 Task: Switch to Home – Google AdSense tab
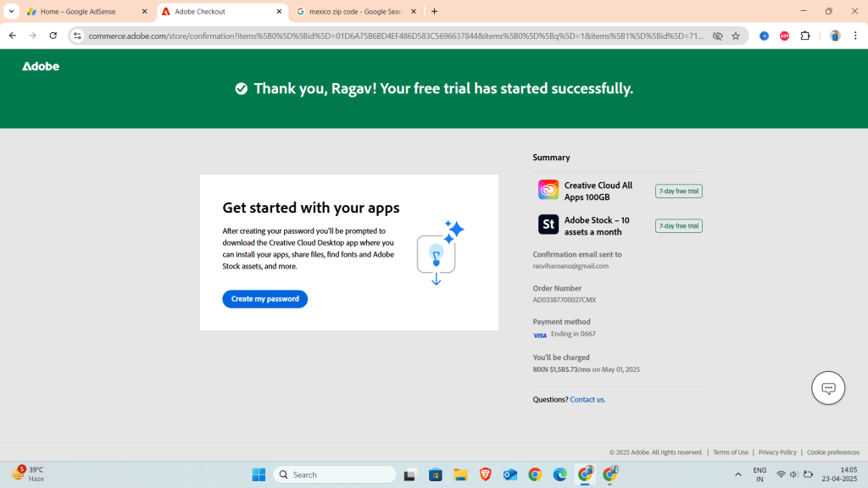(x=87, y=12)
